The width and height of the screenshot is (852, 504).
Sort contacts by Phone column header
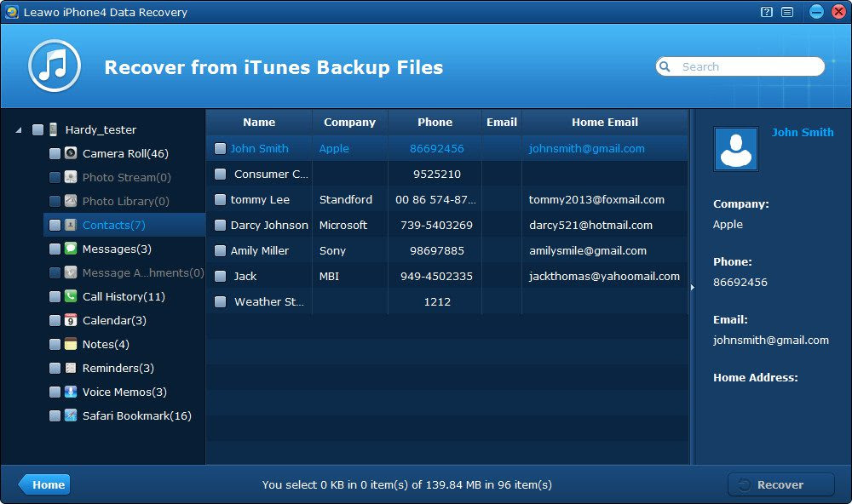(x=435, y=123)
